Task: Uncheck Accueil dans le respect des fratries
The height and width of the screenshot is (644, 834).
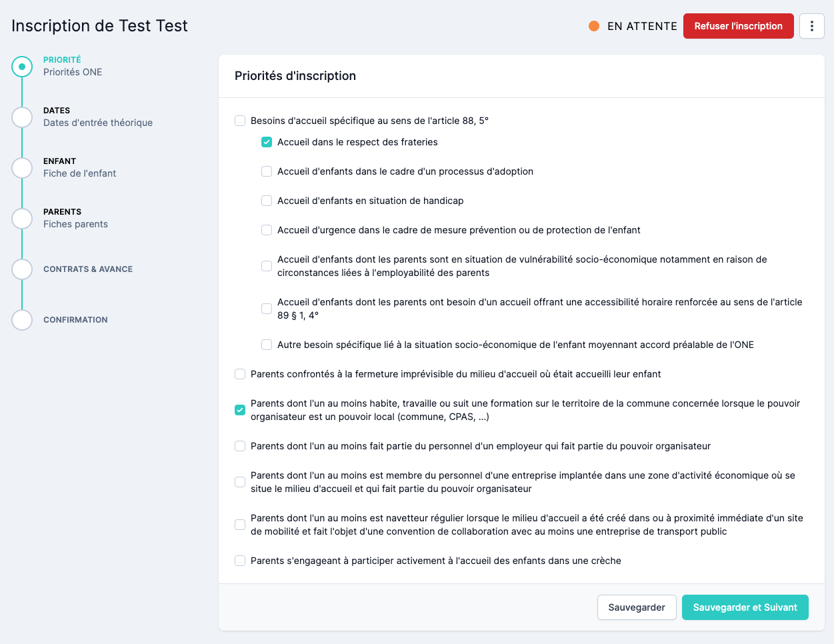Action: coord(267,142)
